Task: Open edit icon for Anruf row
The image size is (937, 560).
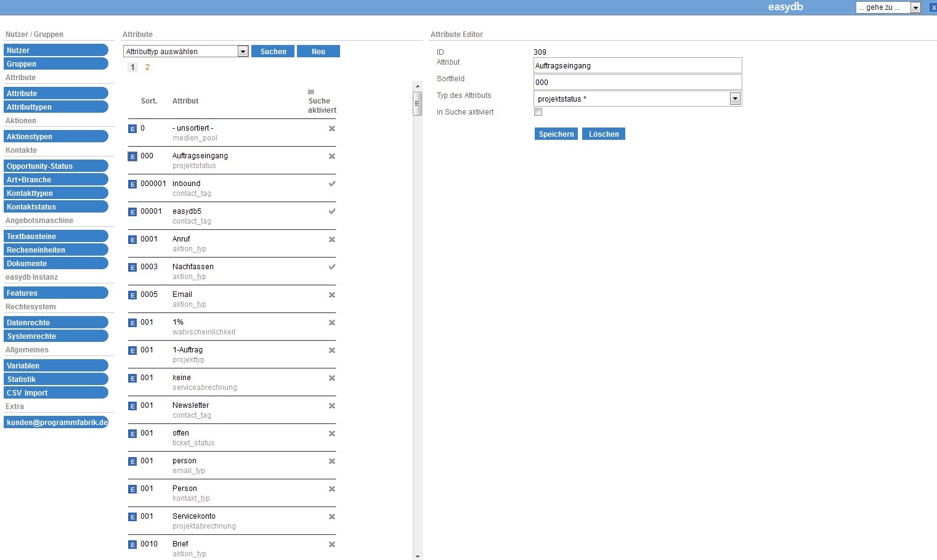Action: tap(132, 240)
